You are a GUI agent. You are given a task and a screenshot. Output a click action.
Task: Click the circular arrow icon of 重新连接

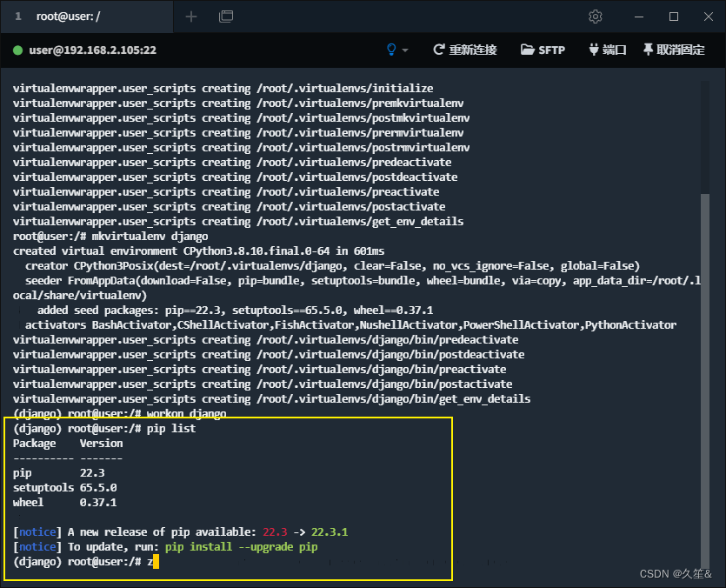[438, 50]
